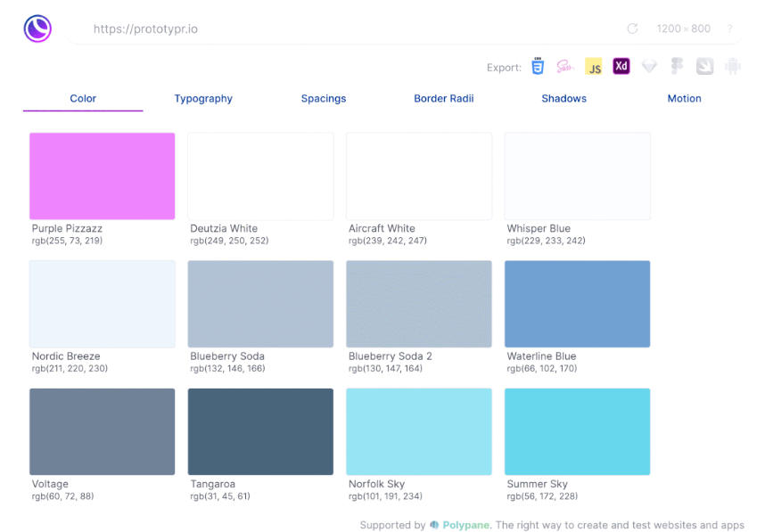
Task: Pick the Purple Pizzazz color swatch
Action: [103, 176]
